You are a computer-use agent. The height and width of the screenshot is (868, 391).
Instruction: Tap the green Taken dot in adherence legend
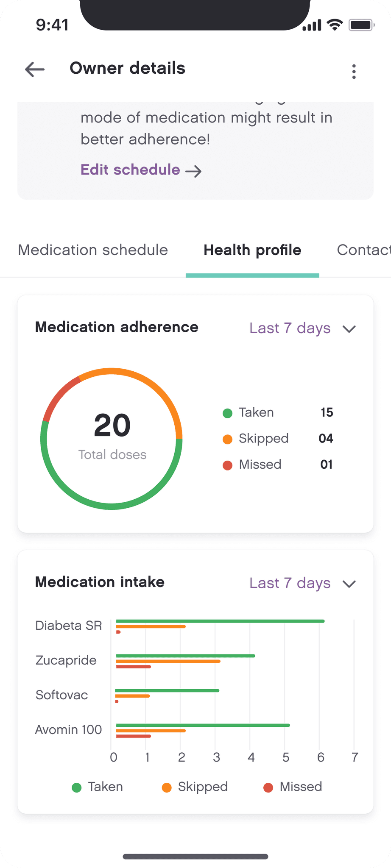pos(227,413)
